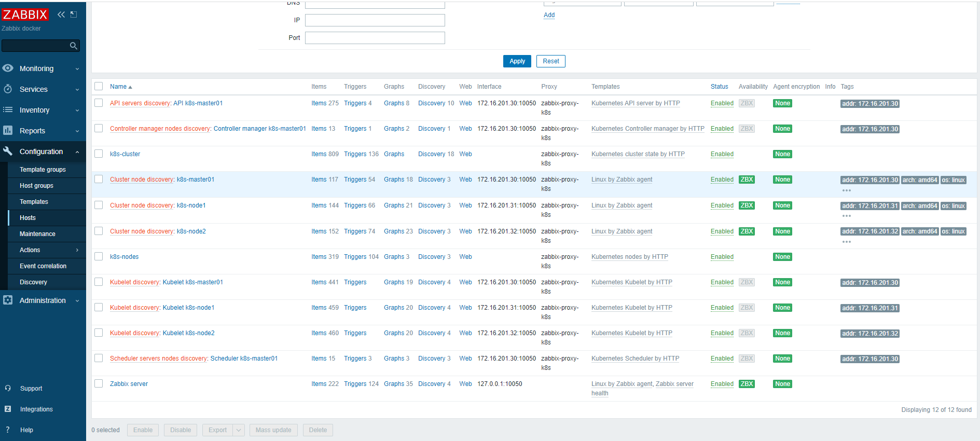Click the Mass update button

[x=273, y=430]
